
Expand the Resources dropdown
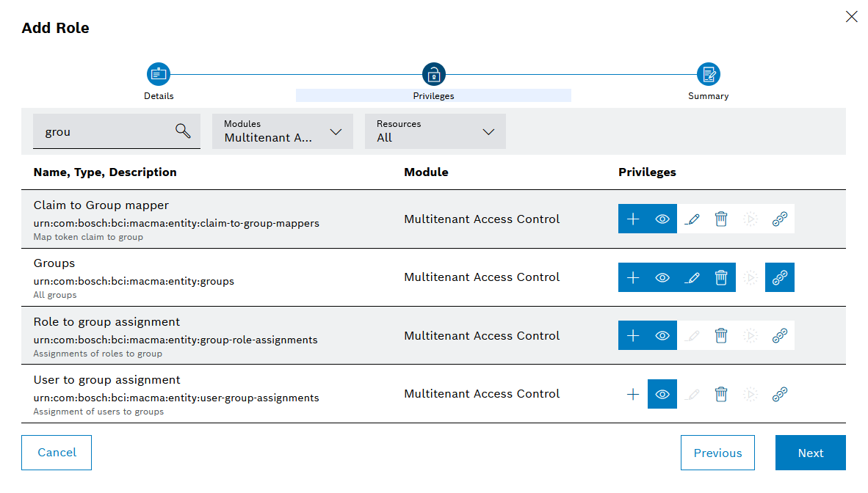pyautogui.click(x=435, y=131)
